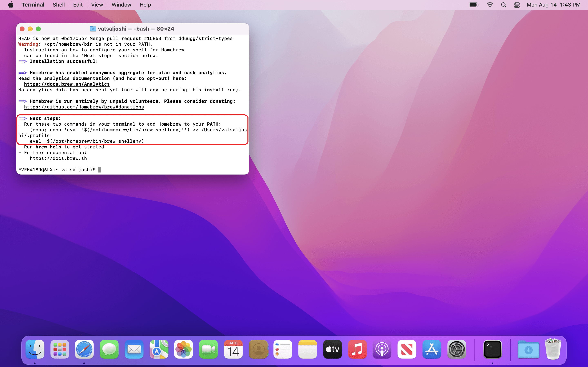Image resolution: width=588 pixels, height=367 pixels.
Task: Open the View menu
Action: (x=97, y=5)
